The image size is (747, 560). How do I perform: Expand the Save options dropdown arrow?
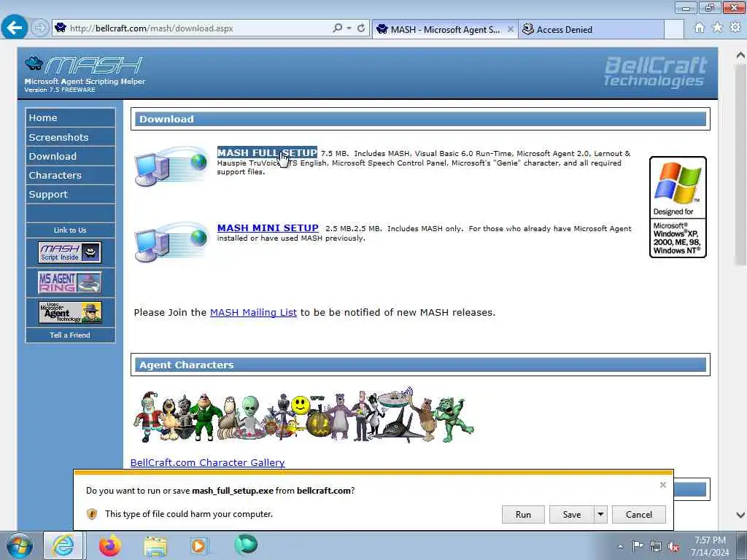(x=601, y=514)
